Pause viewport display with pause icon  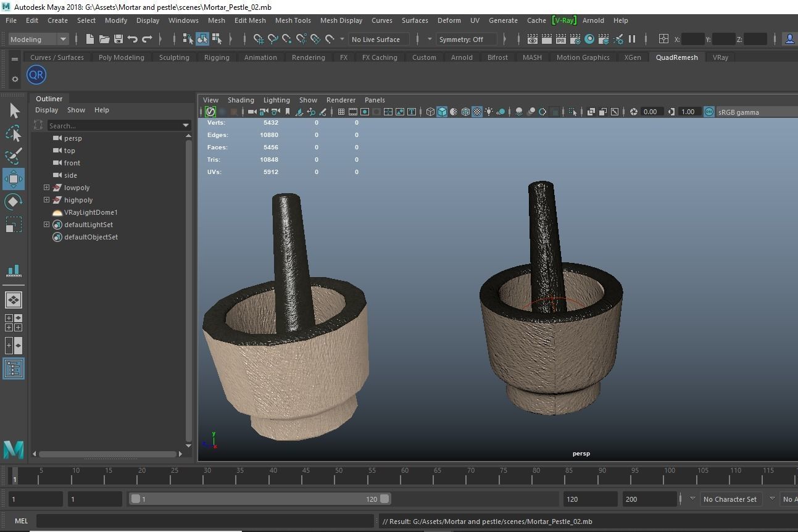(632, 39)
